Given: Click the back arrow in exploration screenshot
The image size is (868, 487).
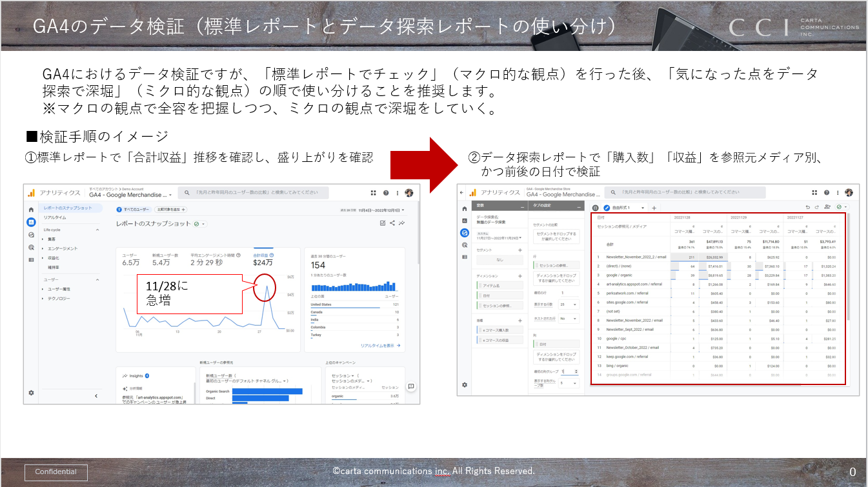Looking at the screenshot, I should [461, 192].
